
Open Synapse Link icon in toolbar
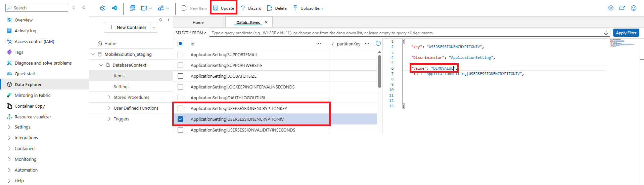tap(103, 8)
